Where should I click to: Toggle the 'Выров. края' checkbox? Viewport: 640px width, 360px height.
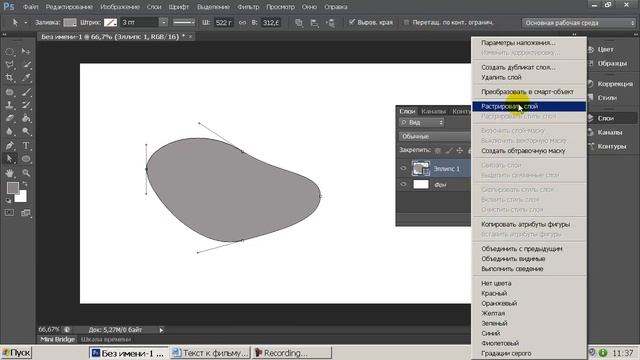point(352,22)
